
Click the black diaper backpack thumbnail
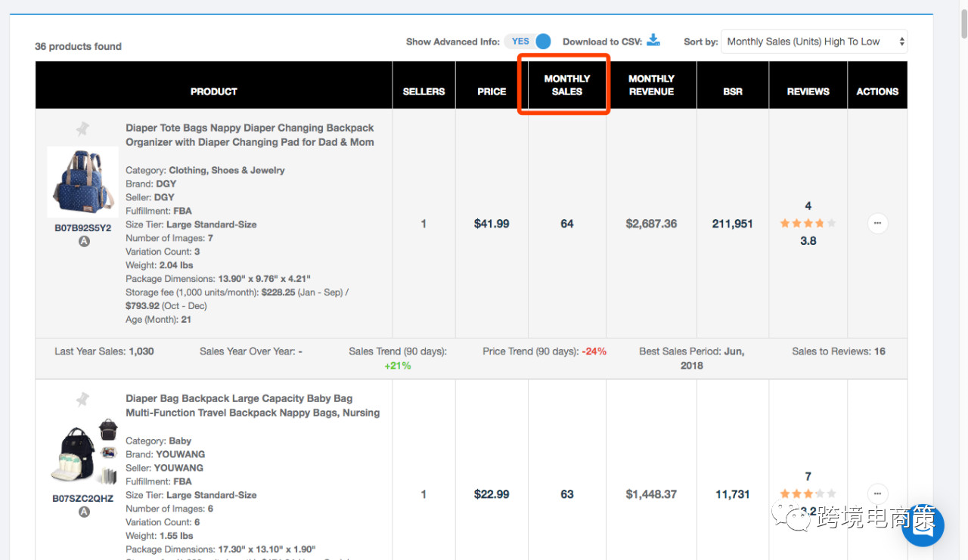click(83, 451)
